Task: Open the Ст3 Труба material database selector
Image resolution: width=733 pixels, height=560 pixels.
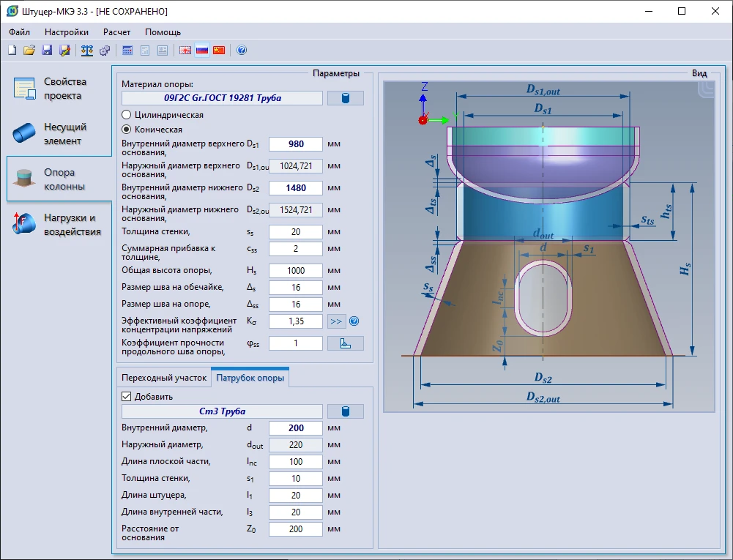Action: point(345,411)
